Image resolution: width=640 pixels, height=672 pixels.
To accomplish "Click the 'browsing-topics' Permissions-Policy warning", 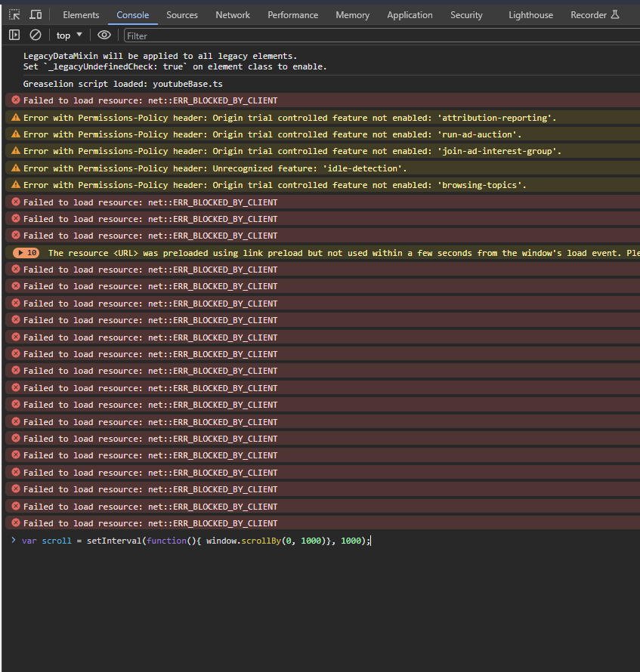I will point(274,185).
